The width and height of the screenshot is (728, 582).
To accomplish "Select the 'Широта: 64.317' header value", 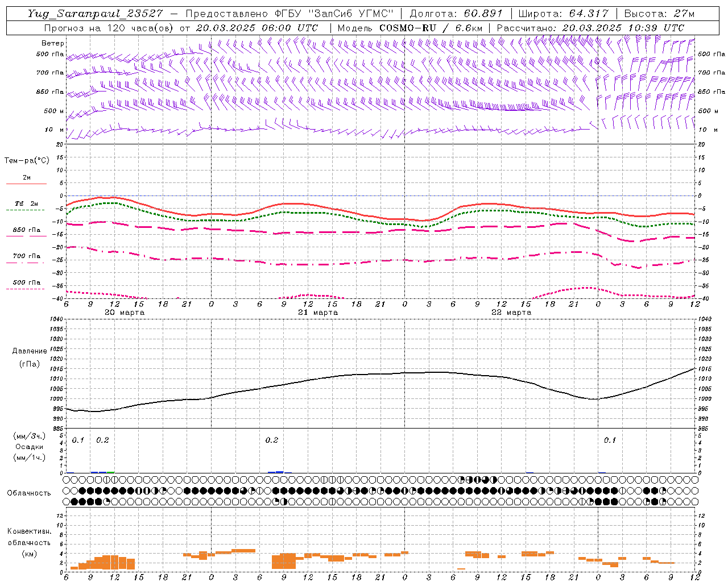I will (x=564, y=14).
